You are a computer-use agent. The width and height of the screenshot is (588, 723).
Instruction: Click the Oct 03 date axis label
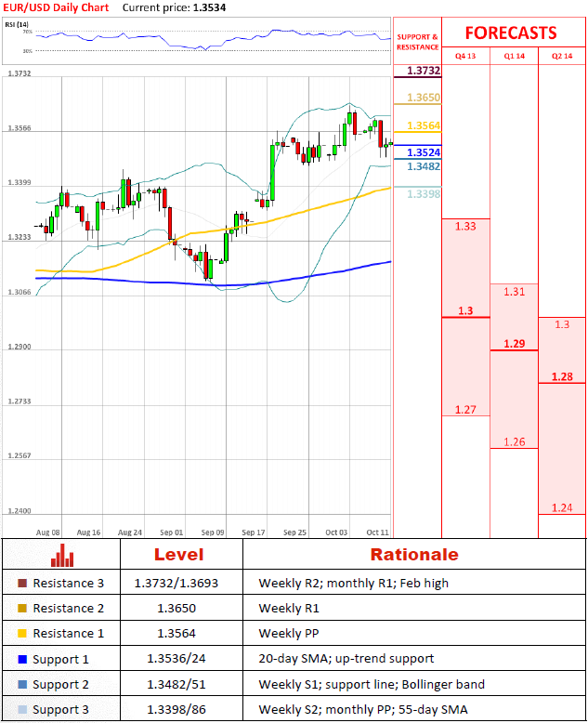pyautogui.click(x=336, y=532)
